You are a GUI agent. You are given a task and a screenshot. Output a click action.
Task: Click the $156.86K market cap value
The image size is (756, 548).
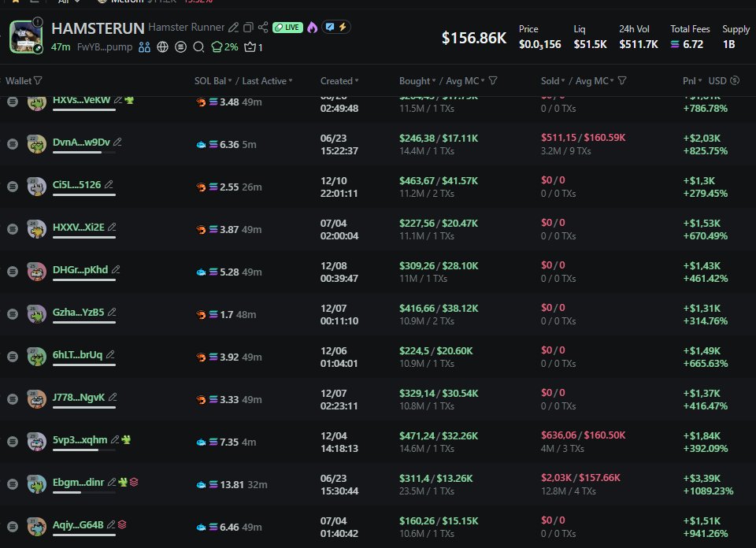click(x=474, y=38)
